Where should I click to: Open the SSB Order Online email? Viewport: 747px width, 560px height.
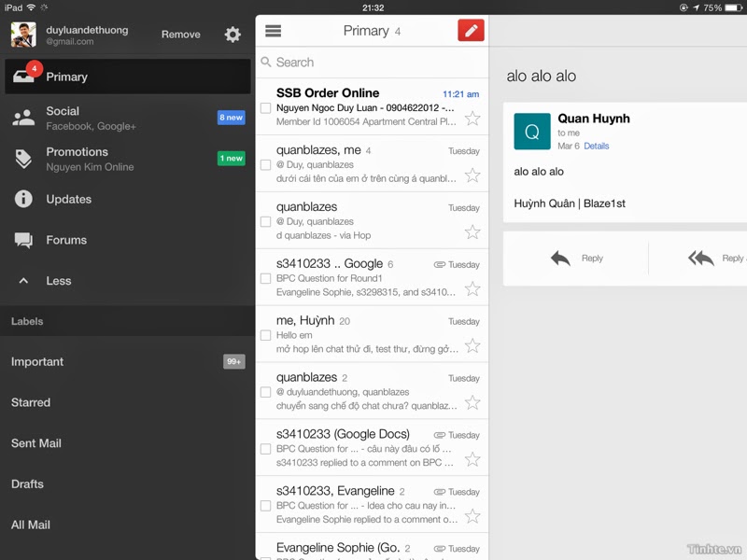click(372, 106)
